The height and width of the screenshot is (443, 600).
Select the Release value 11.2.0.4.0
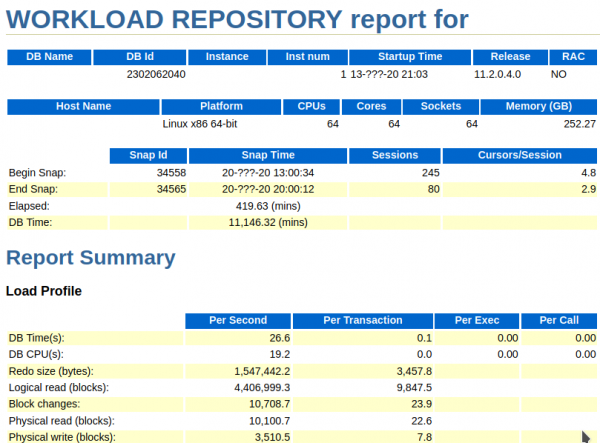pyautogui.click(x=497, y=74)
